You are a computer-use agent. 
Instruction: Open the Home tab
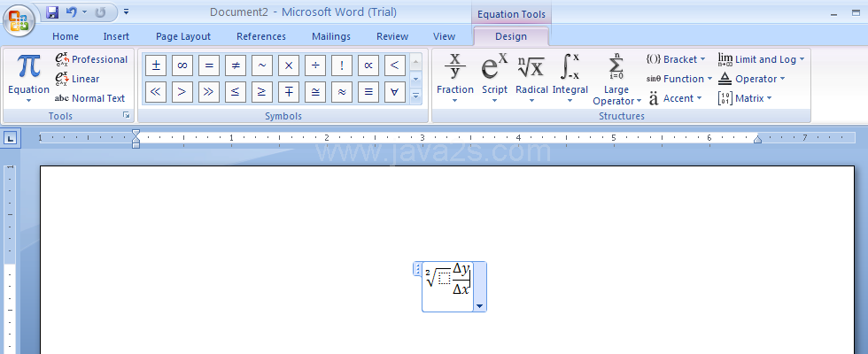pos(66,36)
